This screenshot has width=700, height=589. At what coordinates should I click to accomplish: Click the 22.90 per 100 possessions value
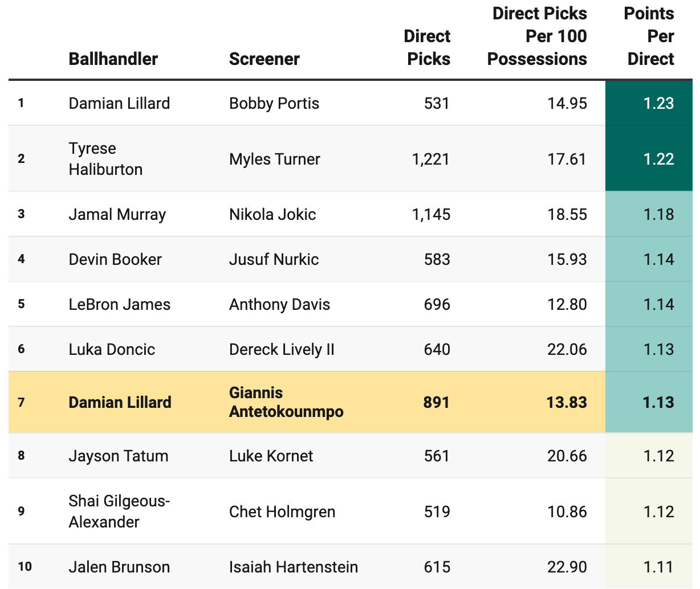coord(567,567)
